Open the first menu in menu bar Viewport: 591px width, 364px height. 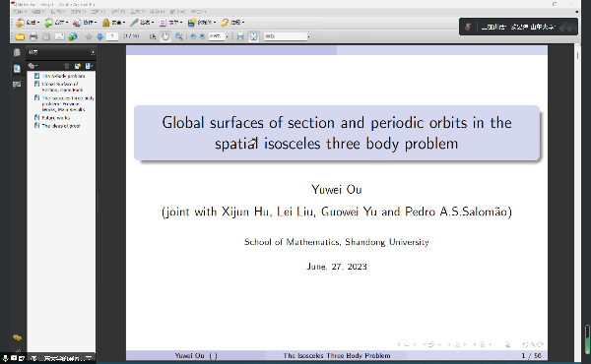tap(20, 12)
